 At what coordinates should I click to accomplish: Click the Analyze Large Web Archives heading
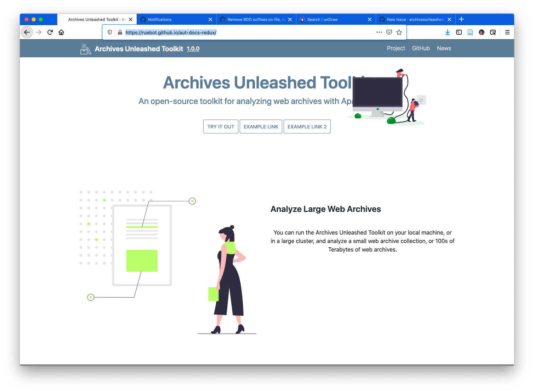click(x=325, y=209)
